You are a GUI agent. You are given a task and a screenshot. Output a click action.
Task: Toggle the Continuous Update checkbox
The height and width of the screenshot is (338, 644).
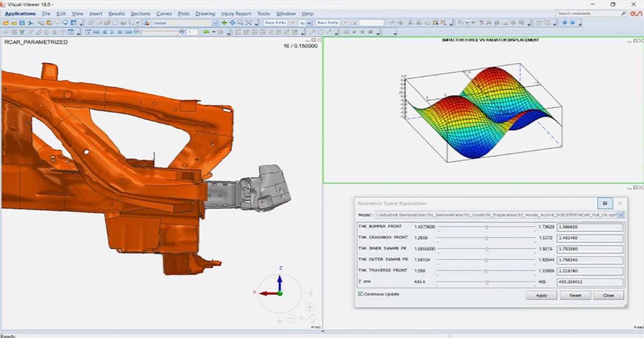(360, 294)
